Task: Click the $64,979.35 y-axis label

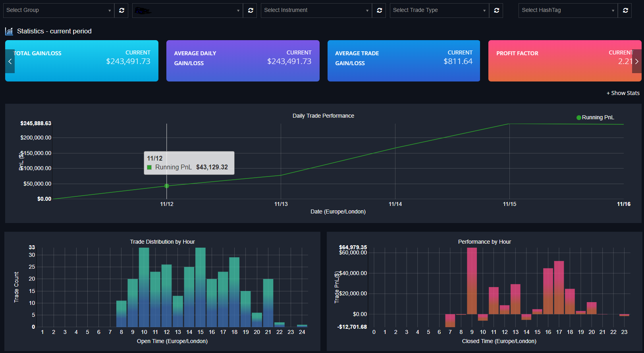Action: coord(353,247)
